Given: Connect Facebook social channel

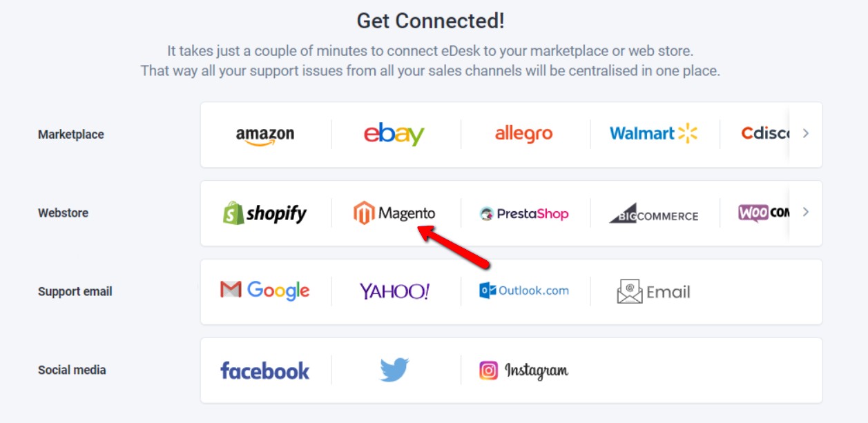Looking at the screenshot, I should coord(265,370).
